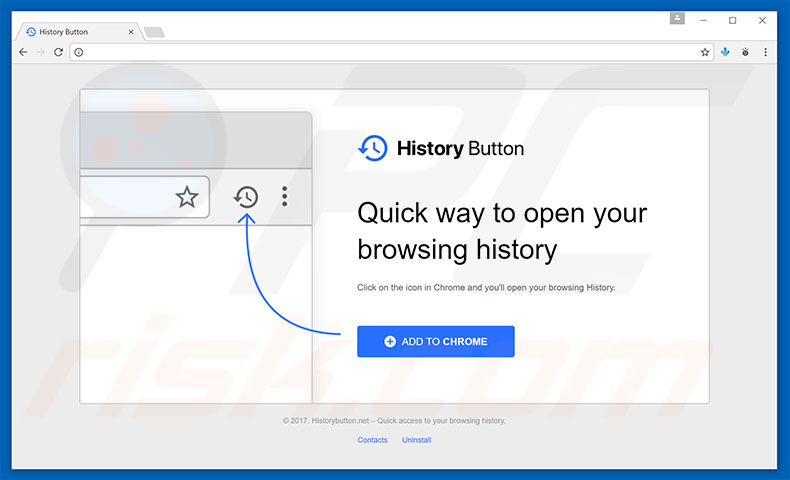Click the extension icon beside the Chrome menu
Image resolution: width=790 pixels, height=480 pixels.
pos(746,52)
